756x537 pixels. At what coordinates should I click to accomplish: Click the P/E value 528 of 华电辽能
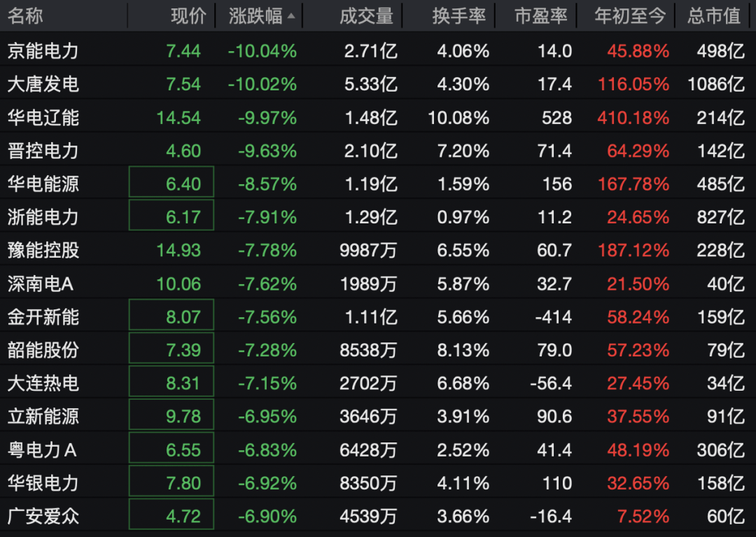[x=557, y=118]
